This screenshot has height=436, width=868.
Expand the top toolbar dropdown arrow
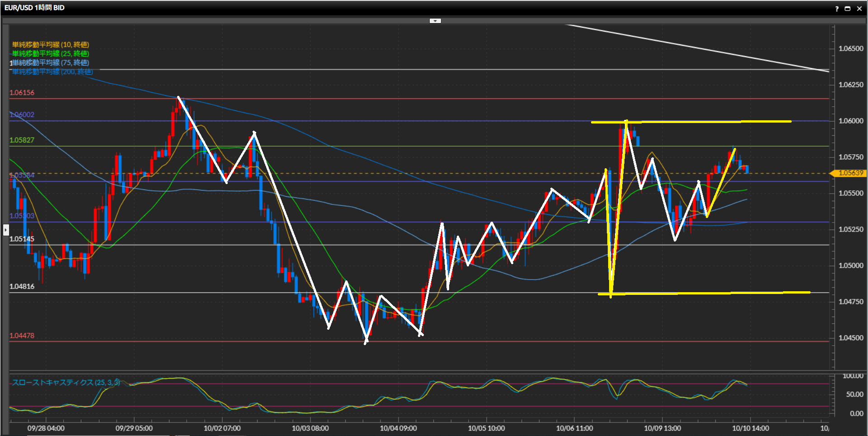coord(435,21)
